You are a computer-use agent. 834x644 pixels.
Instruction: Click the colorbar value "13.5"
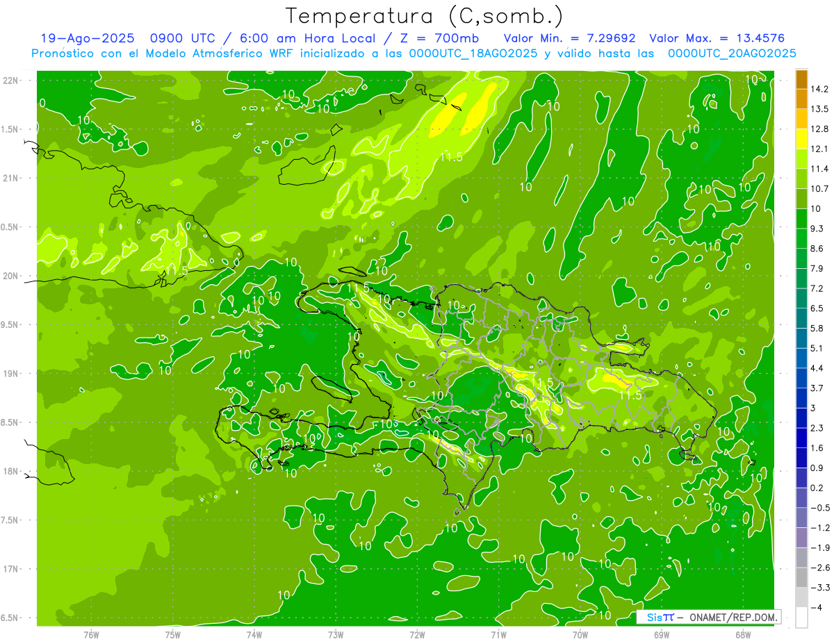click(820, 109)
